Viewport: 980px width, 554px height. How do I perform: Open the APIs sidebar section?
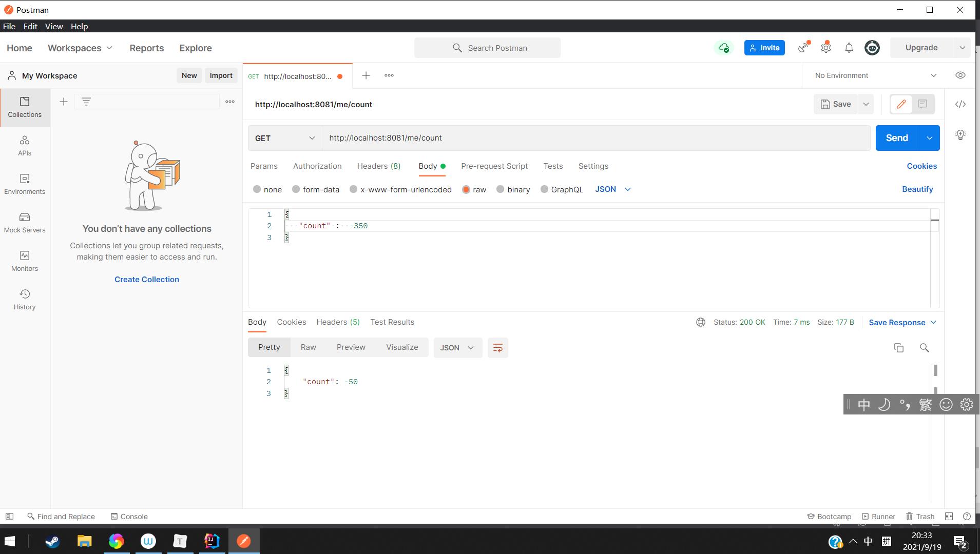25,146
